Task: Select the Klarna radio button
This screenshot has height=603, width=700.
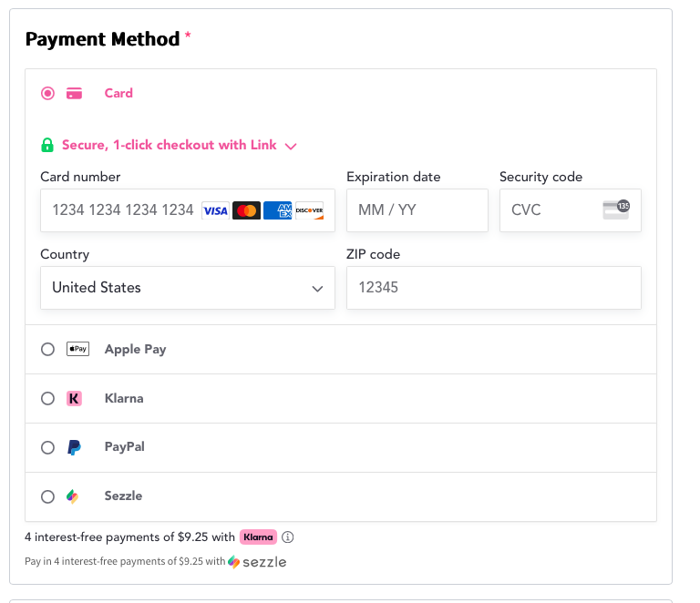Action: [47, 398]
